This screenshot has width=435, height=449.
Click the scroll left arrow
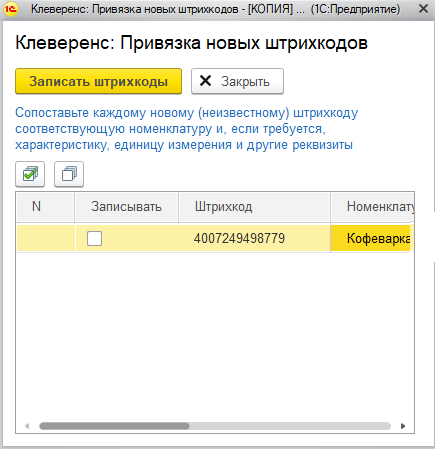[27, 426]
